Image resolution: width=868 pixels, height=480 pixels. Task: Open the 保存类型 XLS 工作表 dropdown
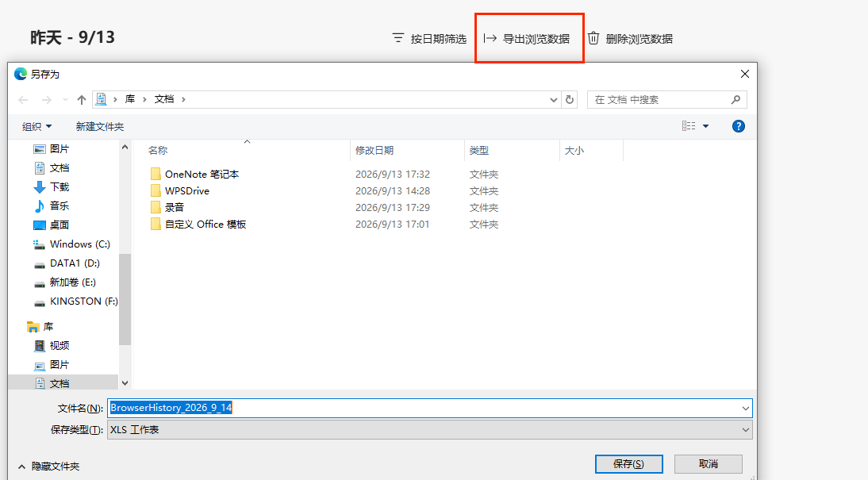pos(429,429)
